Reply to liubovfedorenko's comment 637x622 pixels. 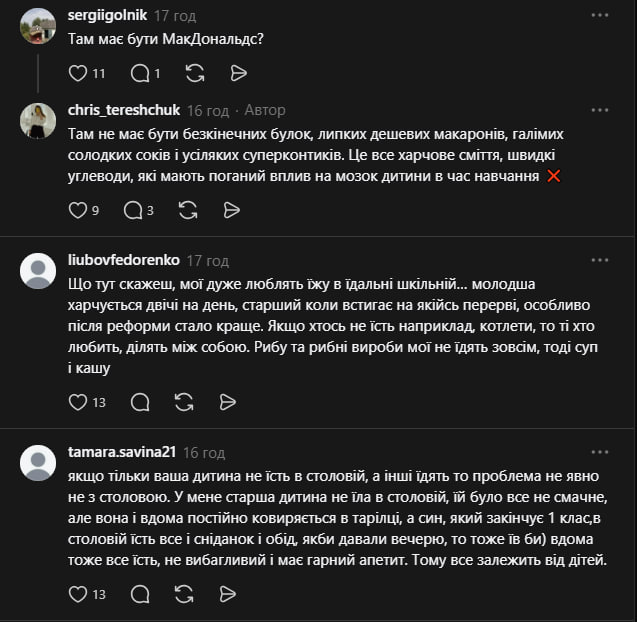pyautogui.click(x=140, y=402)
